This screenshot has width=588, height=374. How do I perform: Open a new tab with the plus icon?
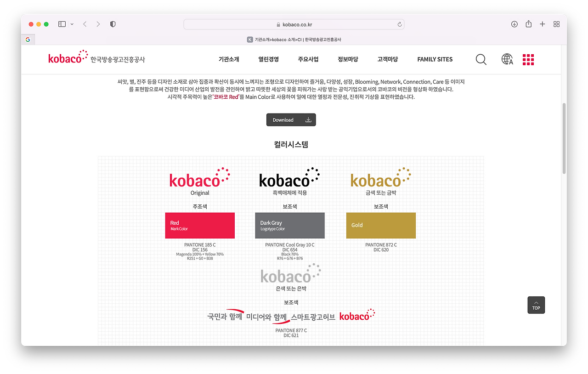click(542, 23)
